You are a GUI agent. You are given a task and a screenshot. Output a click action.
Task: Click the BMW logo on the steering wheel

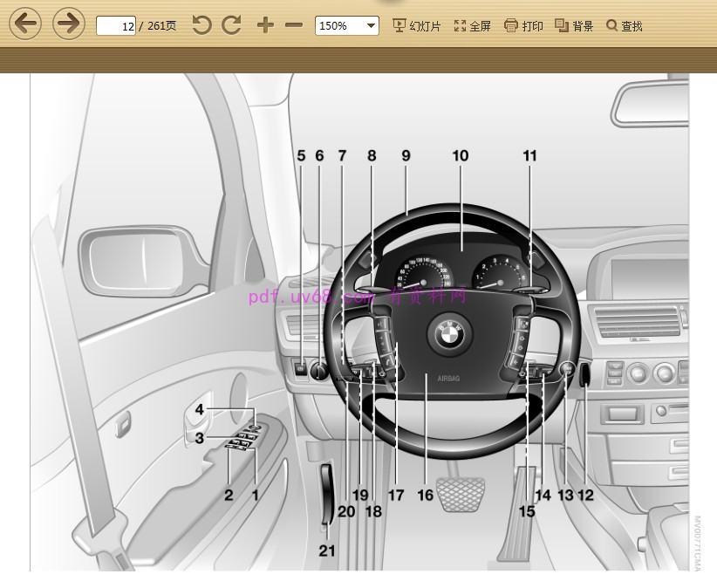click(454, 332)
